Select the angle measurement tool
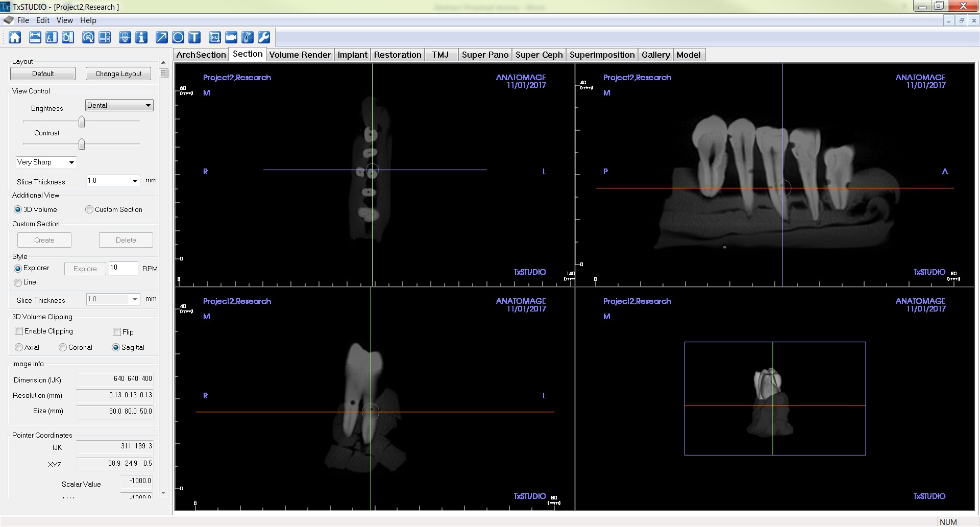The height and width of the screenshot is (527, 980). tap(52, 37)
